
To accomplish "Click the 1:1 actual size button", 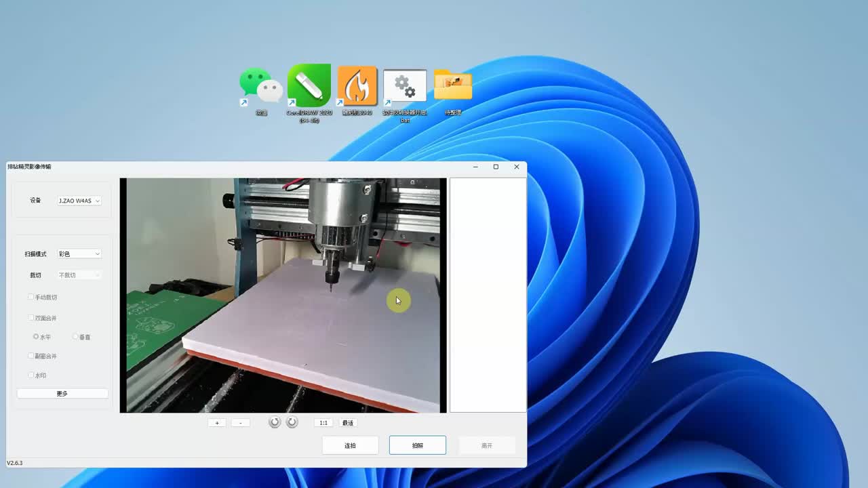I will (x=323, y=423).
